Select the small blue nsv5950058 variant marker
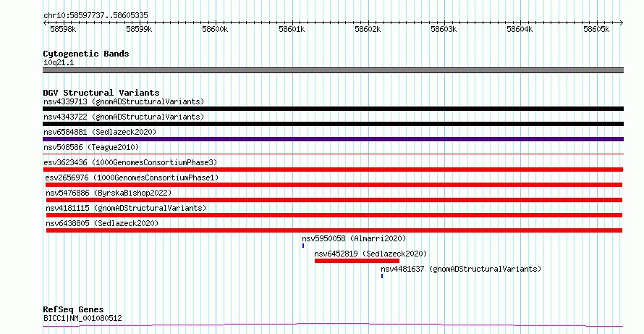The height and width of the screenshot is (334, 644). pyautogui.click(x=303, y=246)
